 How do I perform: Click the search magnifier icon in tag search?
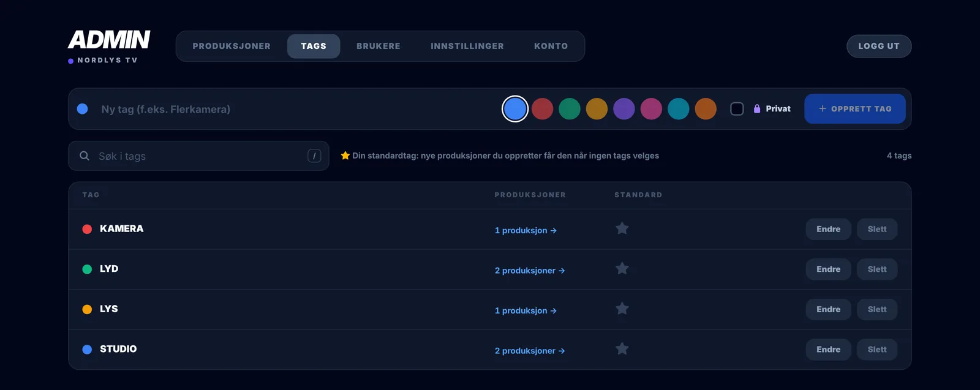coord(85,156)
